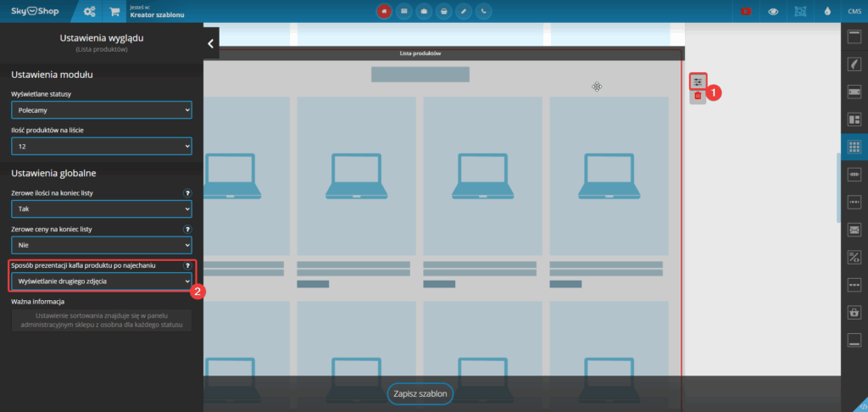Expand the Wyświetlane statusy dropdown
The width and height of the screenshot is (868, 412).
pyautogui.click(x=102, y=110)
